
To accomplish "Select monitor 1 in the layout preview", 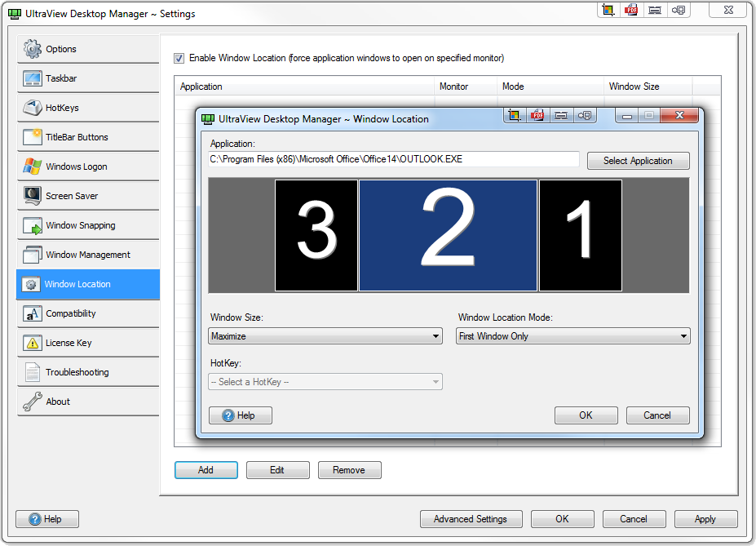I will [x=581, y=235].
